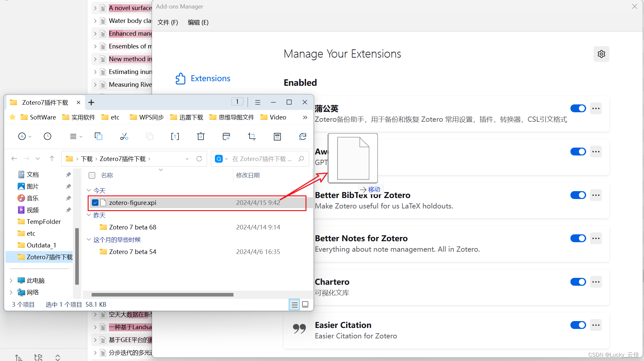Open more options for Better Notes extension
This screenshot has height=361, width=644.
pyautogui.click(x=596, y=239)
